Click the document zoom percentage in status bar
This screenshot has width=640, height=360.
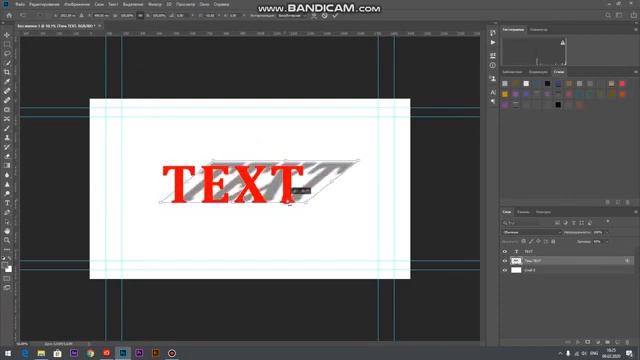[x=22, y=344]
